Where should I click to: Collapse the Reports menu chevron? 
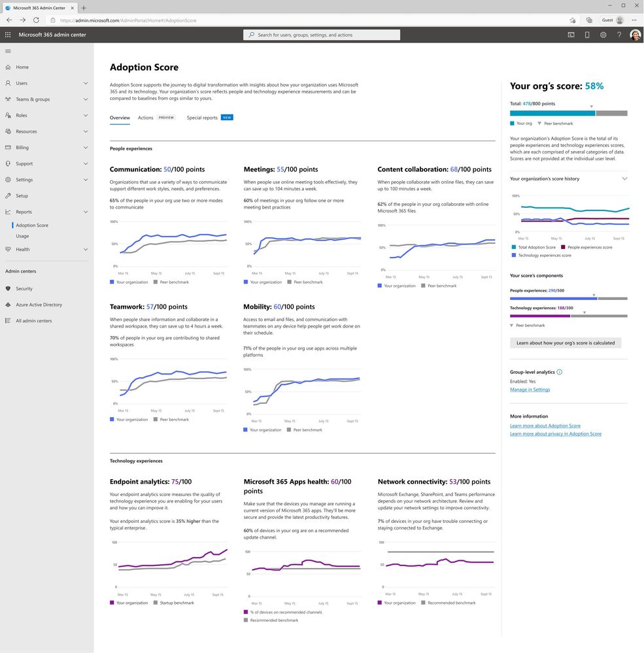pos(86,212)
